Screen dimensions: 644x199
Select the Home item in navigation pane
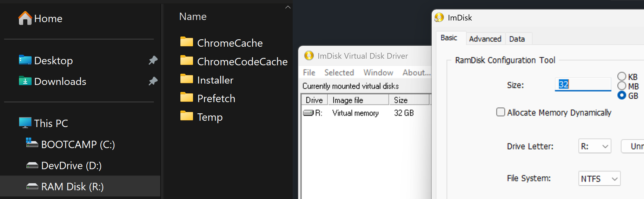tap(48, 18)
